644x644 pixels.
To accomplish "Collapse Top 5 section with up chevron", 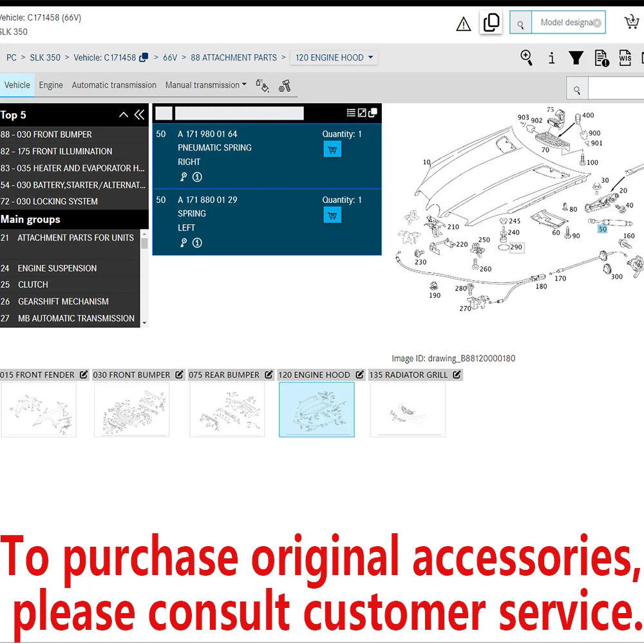I will (x=124, y=115).
